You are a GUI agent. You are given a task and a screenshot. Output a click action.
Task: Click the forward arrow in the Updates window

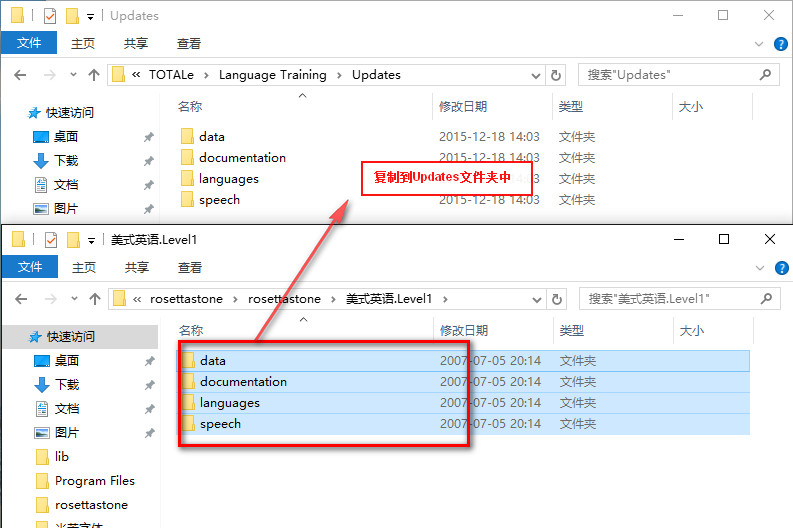(50, 75)
